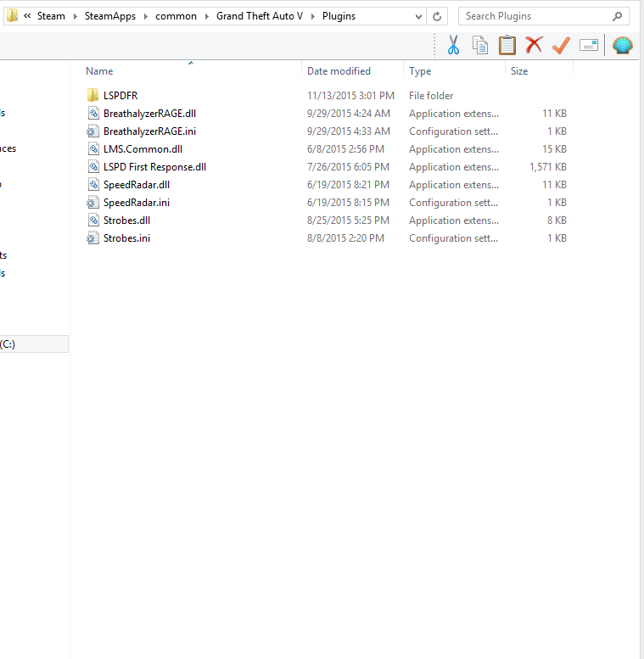Expand the arrow after SteamApps breadcrumb

click(146, 16)
